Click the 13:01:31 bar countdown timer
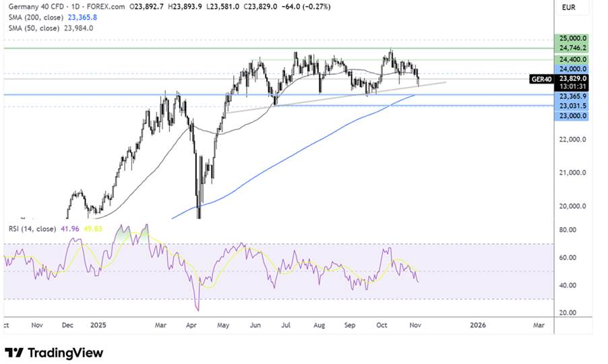This screenshot has height=364, width=608. (x=570, y=86)
